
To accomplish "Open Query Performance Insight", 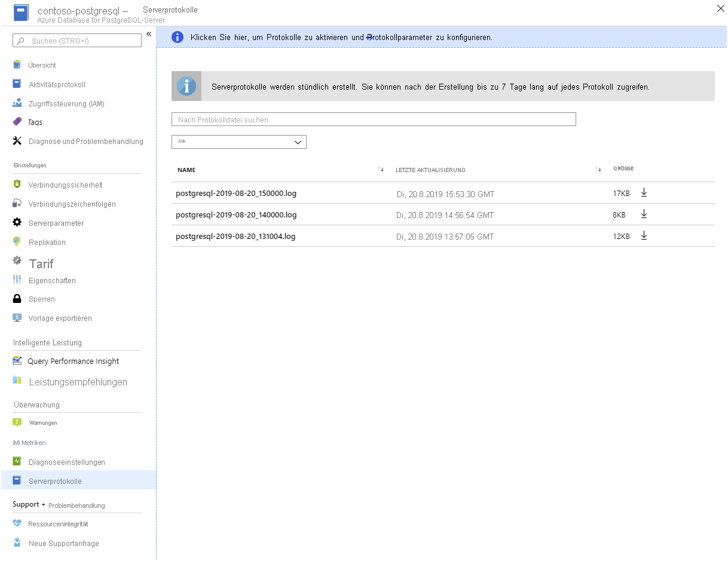I will pos(73,361).
